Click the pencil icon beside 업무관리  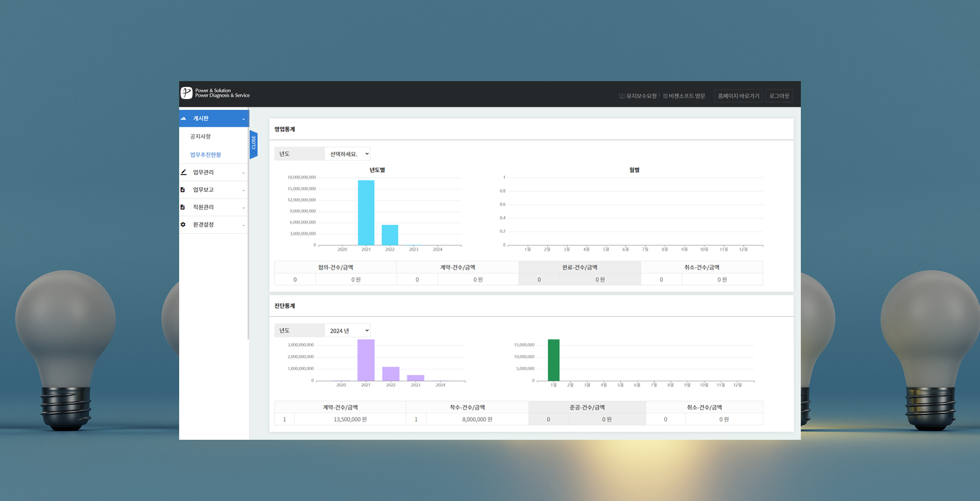(x=183, y=172)
